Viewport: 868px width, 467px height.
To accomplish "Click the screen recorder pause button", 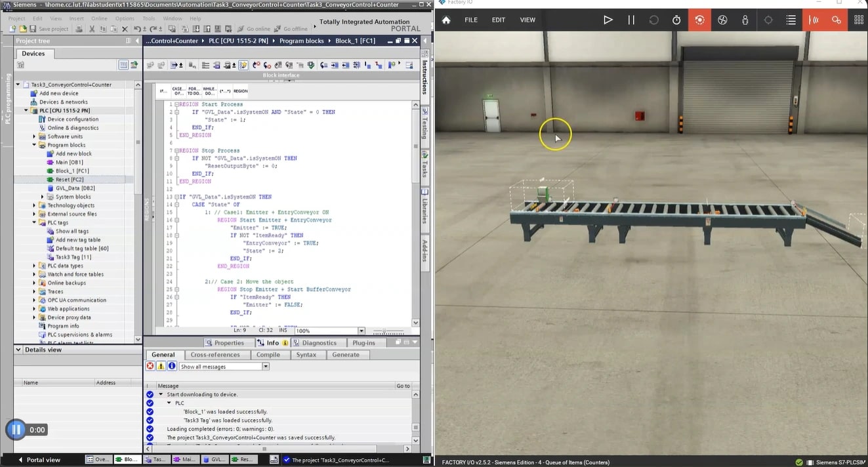I will 16,430.
